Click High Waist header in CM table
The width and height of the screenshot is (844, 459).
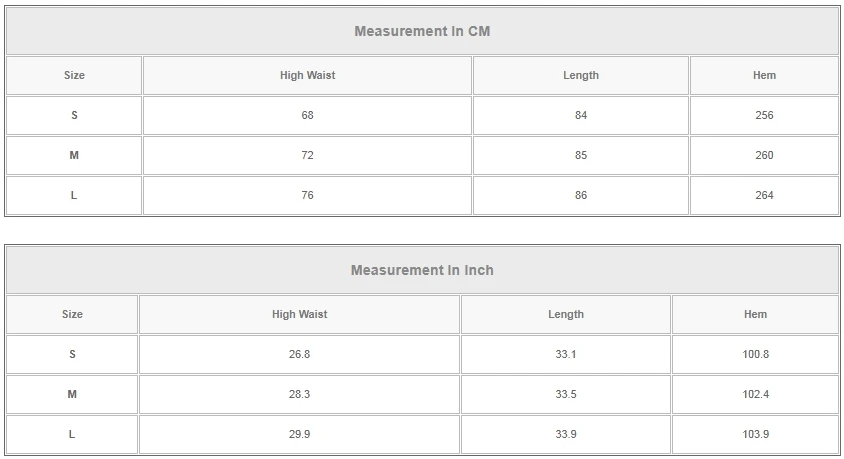pyautogui.click(x=307, y=75)
